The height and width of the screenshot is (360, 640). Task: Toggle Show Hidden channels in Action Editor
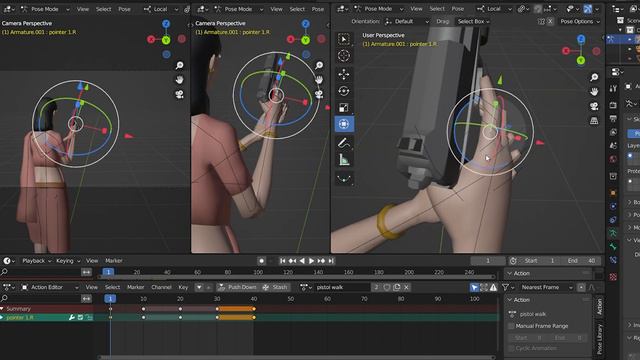[484, 287]
